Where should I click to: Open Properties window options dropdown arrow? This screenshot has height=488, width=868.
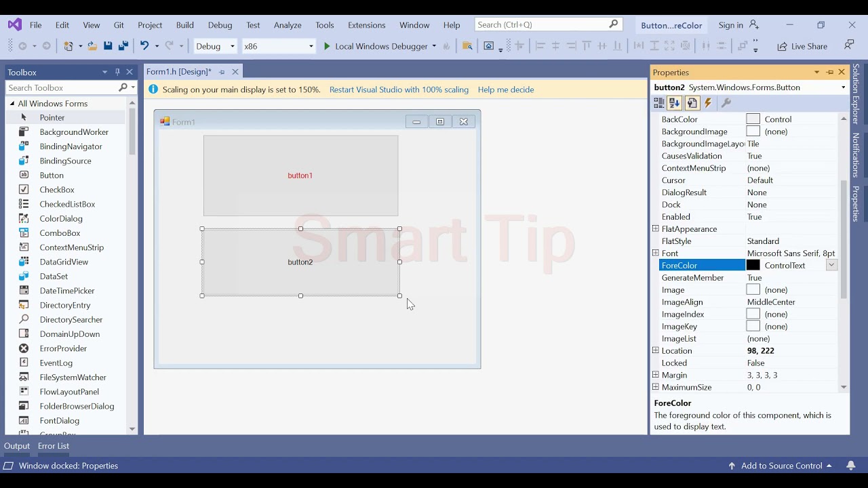(x=816, y=72)
